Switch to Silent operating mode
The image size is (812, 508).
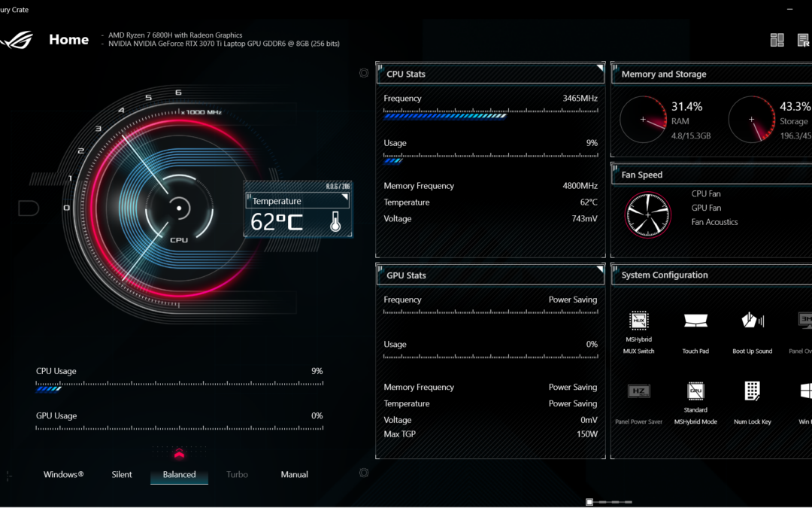point(122,475)
